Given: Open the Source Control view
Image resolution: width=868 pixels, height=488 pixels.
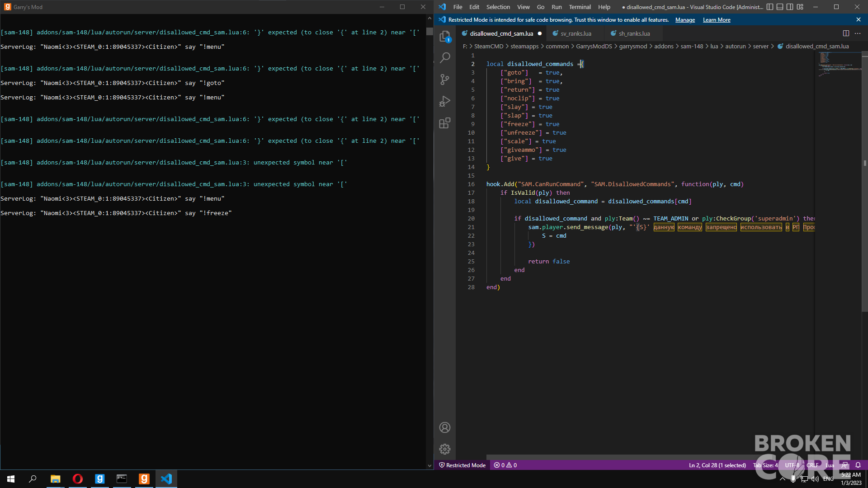Looking at the screenshot, I should tap(445, 80).
